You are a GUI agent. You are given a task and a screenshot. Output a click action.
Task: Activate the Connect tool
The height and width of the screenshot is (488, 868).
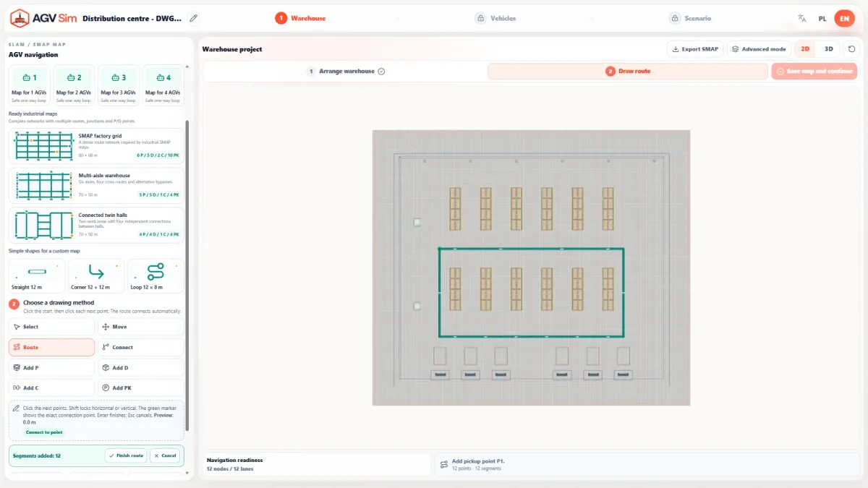[x=141, y=347]
